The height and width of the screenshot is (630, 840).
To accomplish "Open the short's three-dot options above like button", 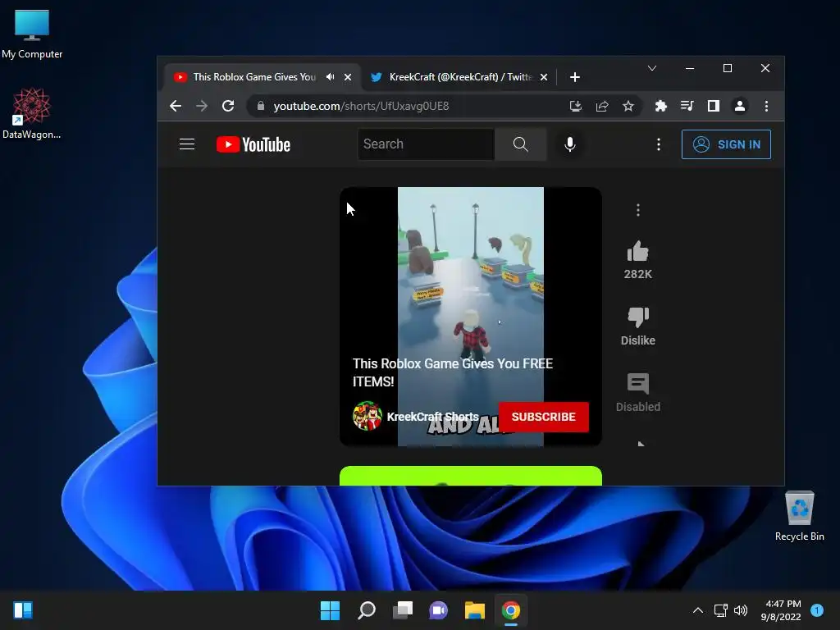I will pyautogui.click(x=637, y=210).
